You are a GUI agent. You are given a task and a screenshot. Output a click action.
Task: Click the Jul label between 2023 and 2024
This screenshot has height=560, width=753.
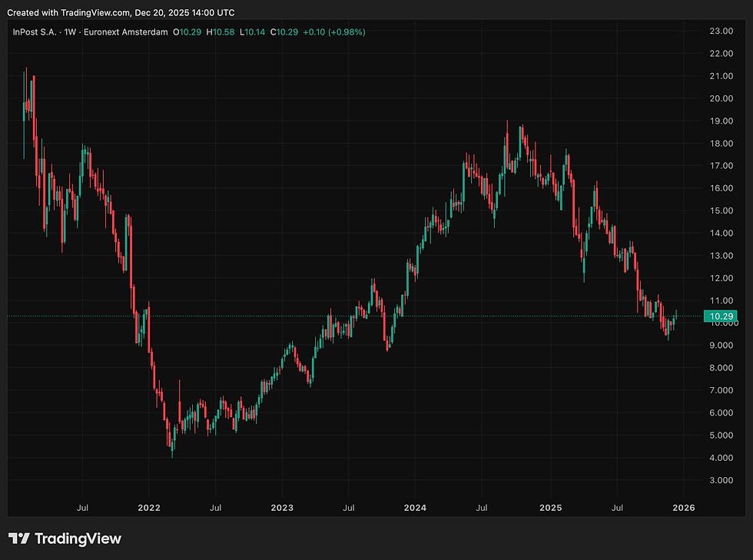coord(349,508)
